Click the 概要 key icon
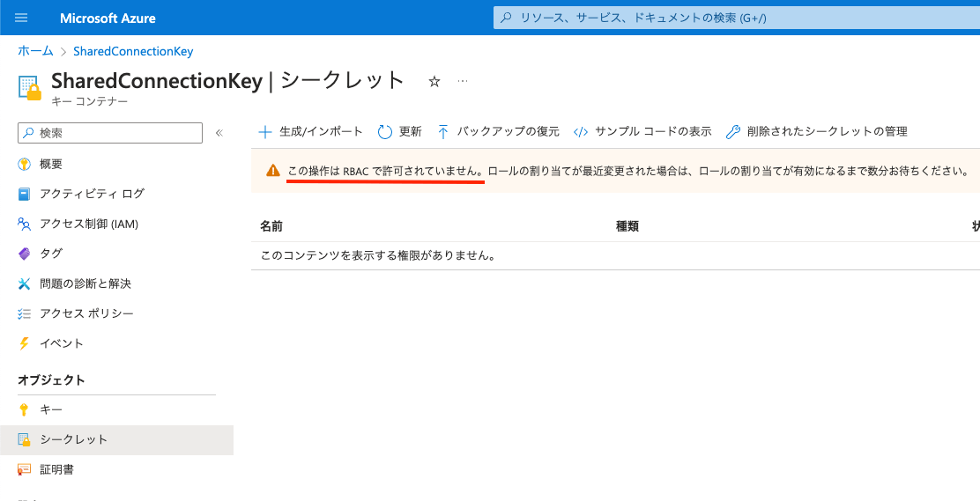 point(25,165)
